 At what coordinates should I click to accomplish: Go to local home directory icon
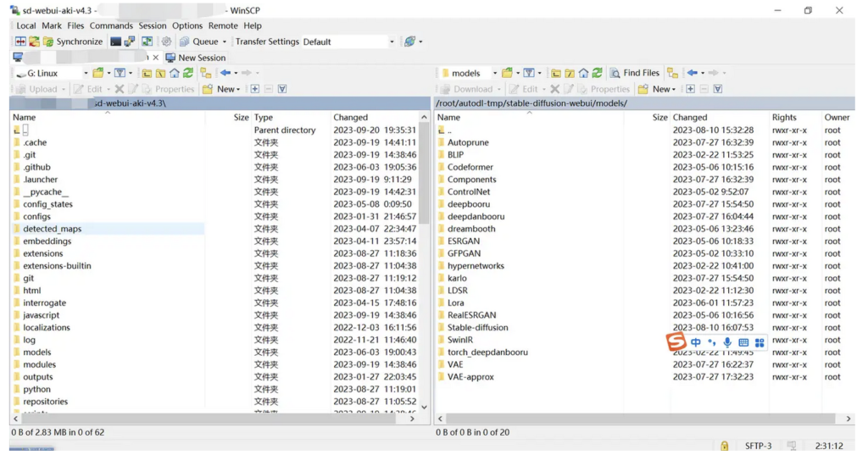(x=175, y=73)
